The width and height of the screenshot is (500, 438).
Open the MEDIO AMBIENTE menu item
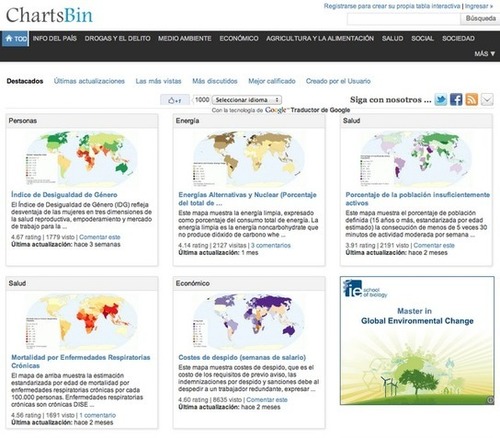coord(185,38)
